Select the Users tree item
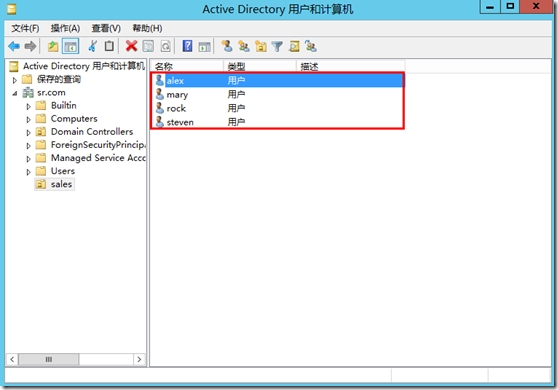This screenshot has width=558, height=390. click(63, 171)
